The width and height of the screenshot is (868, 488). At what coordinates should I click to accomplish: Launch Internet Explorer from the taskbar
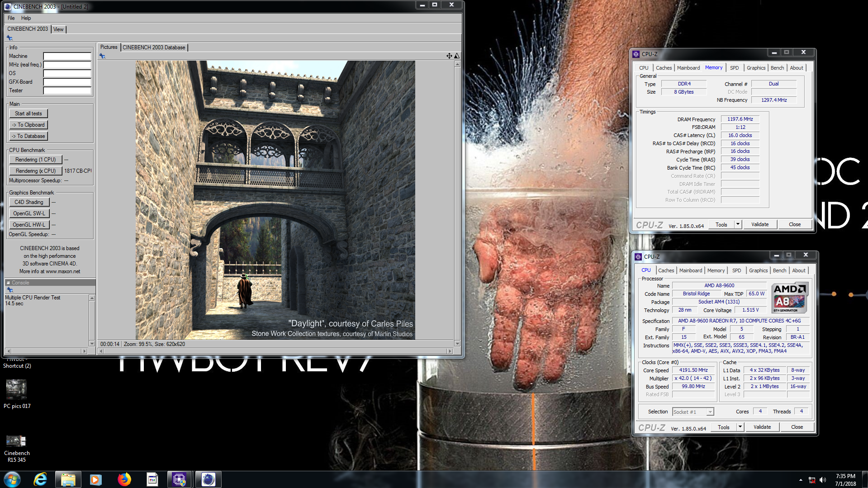coord(40,479)
